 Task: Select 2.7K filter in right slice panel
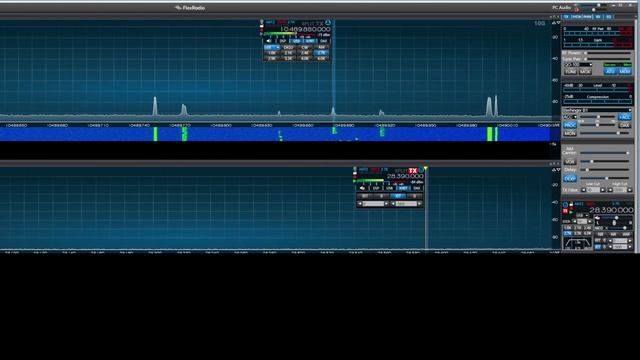tap(568, 233)
